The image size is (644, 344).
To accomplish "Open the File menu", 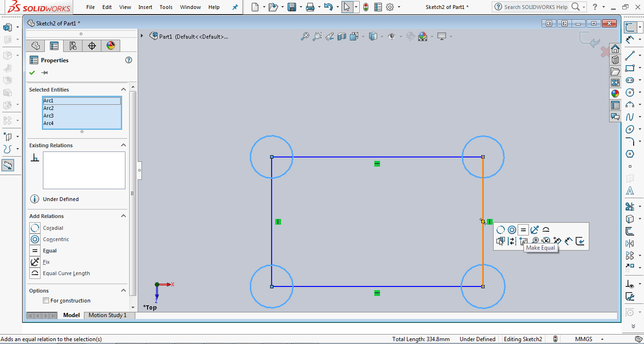I will tap(91, 7).
